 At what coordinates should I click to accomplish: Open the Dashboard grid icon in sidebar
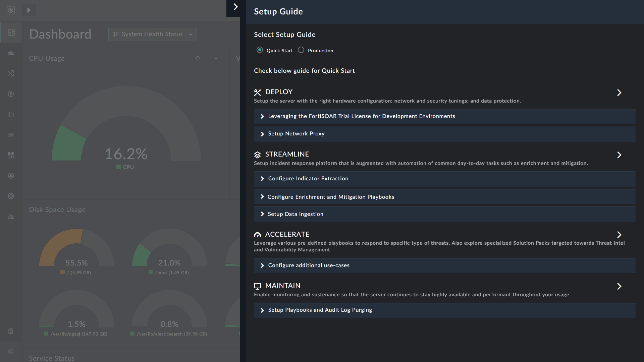click(x=11, y=33)
